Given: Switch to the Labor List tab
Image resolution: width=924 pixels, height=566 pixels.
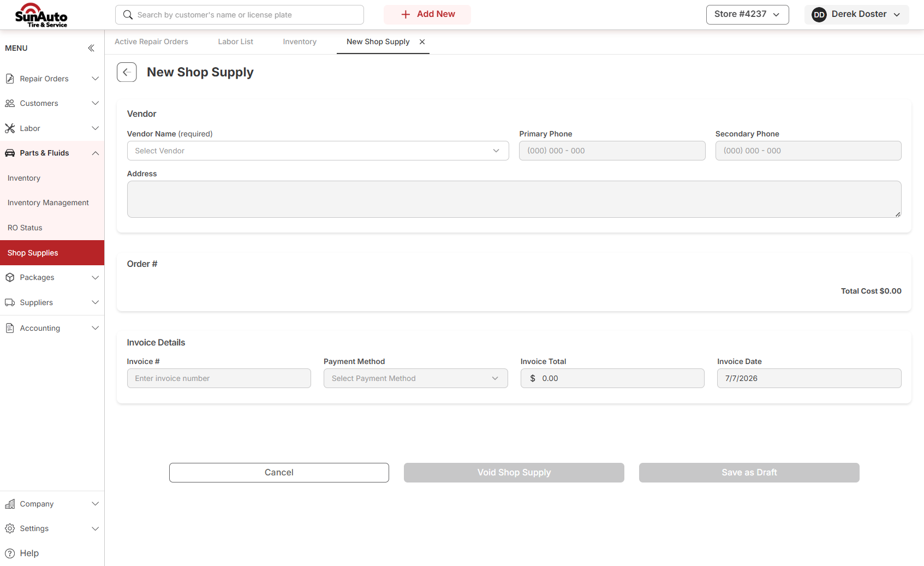Looking at the screenshot, I should (236, 41).
